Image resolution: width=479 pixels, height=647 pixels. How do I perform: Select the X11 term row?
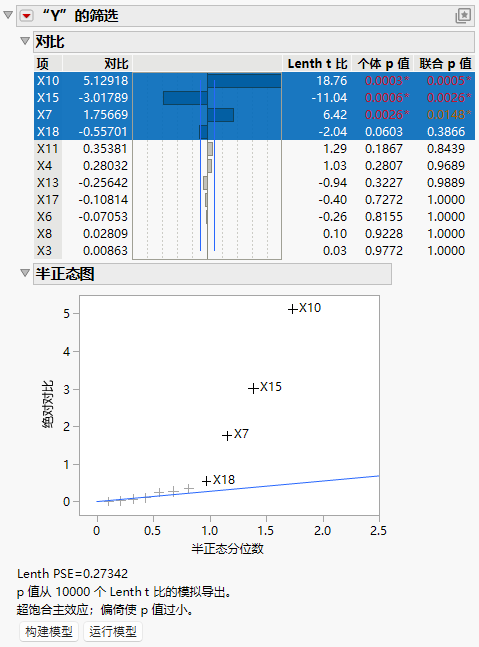254,149
